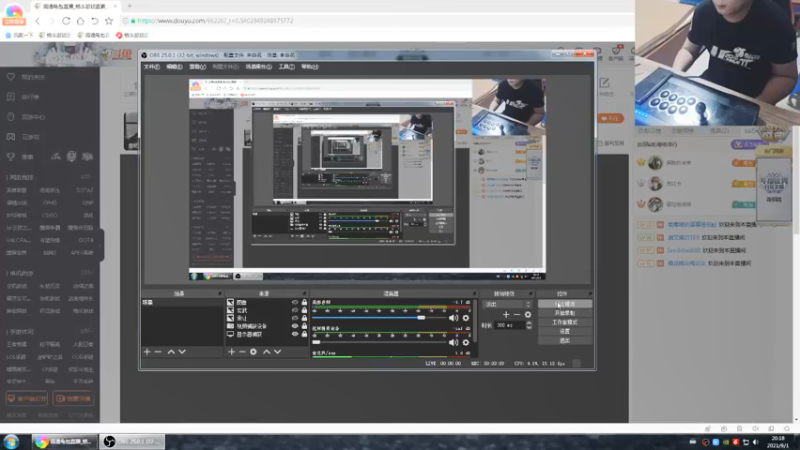
Task: Open the OBS Tools (工具) menu
Action: 286,67
